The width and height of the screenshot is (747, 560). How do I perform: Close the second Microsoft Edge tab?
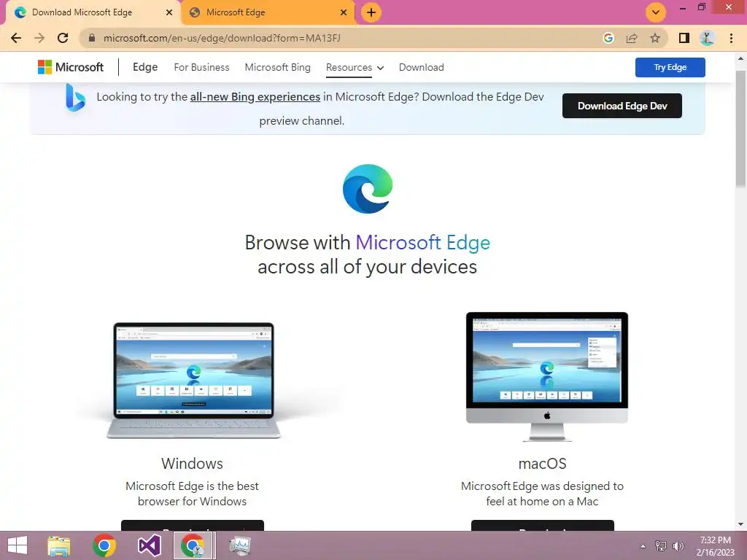344,12
